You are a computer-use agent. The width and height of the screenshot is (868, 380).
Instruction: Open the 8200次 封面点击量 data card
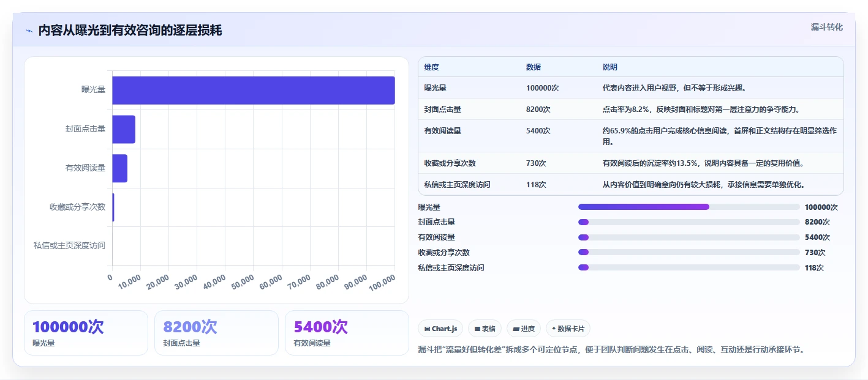pos(216,333)
